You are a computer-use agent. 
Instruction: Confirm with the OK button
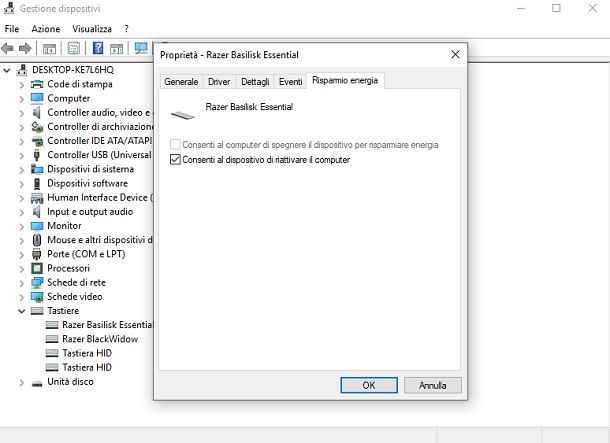click(369, 385)
